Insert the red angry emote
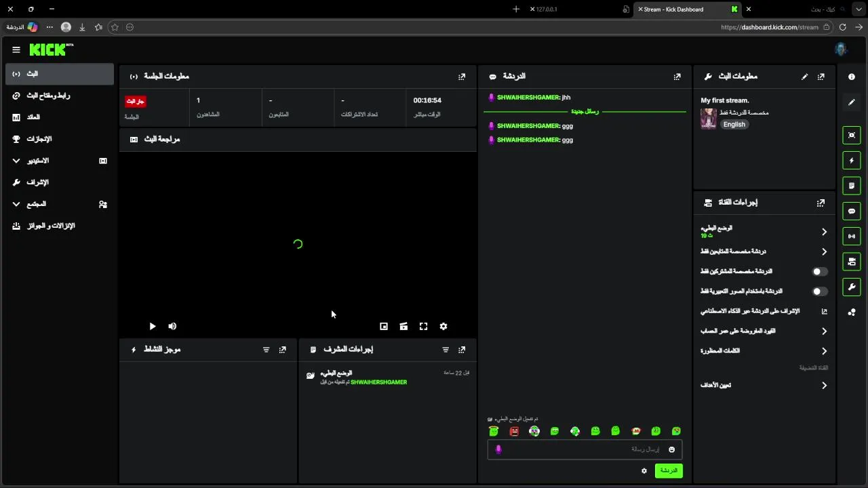This screenshot has height=488, width=868. (x=514, y=431)
